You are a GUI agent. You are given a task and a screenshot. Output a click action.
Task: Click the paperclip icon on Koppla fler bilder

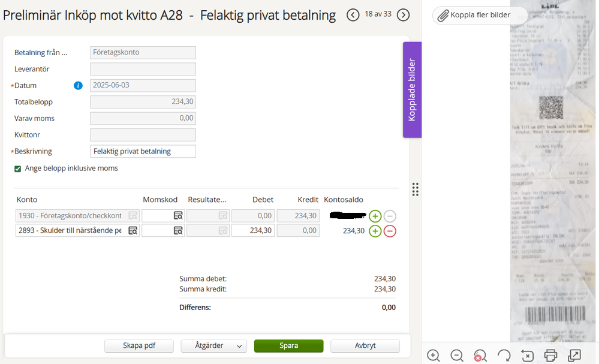[x=443, y=16]
